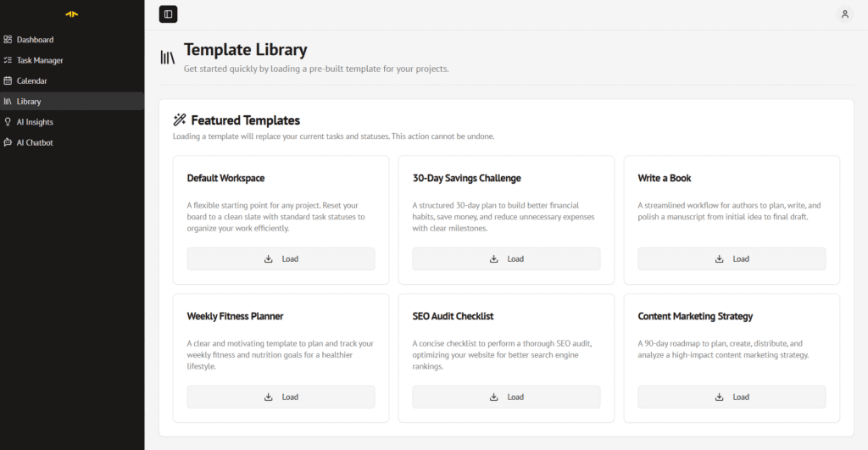Open the user profile avatar icon
868x450 pixels.
pyautogui.click(x=844, y=14)
